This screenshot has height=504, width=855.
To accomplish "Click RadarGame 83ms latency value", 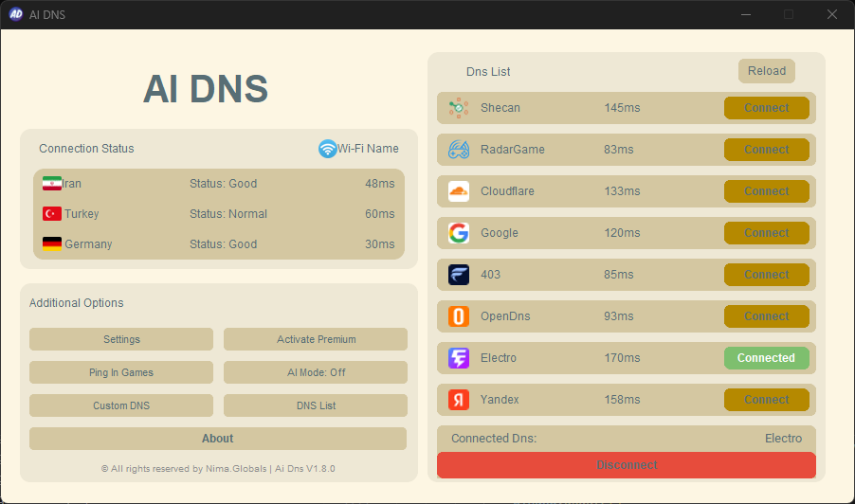I will [x=618, y=150].
